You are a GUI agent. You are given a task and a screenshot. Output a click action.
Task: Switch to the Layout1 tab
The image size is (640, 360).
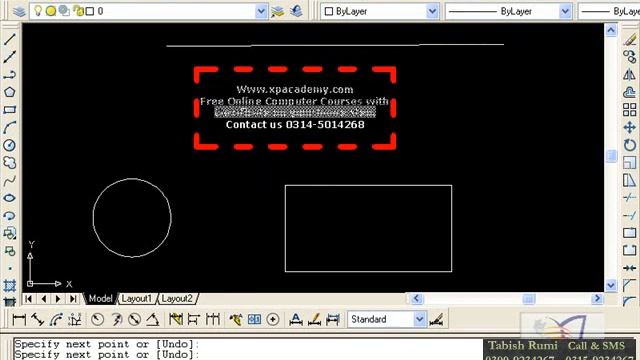coord(137,299)
